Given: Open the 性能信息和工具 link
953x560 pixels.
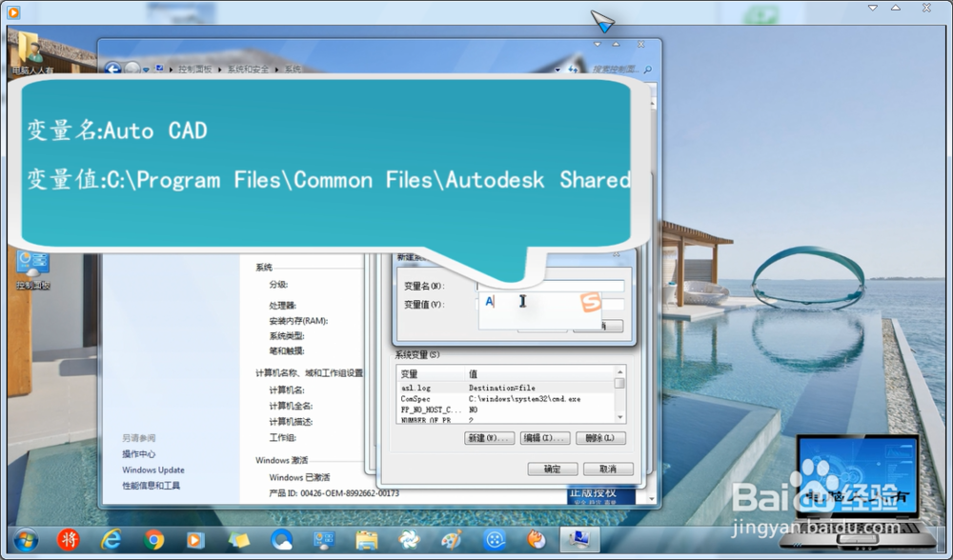Looking at the screenshot, I should [x=151, y=486].
